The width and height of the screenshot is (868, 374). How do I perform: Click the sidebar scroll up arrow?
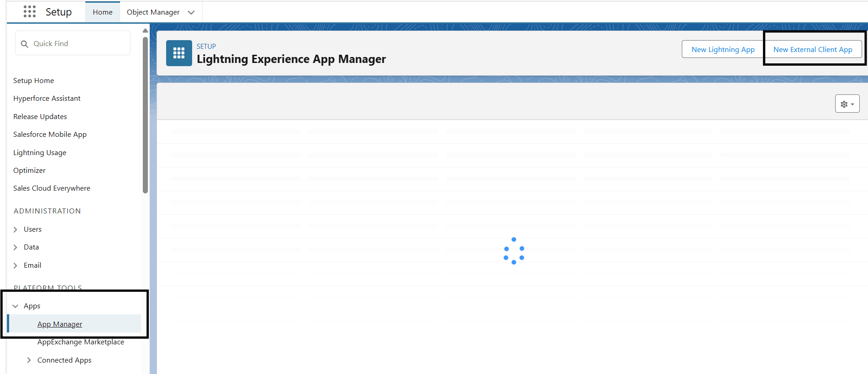[145, 31]
